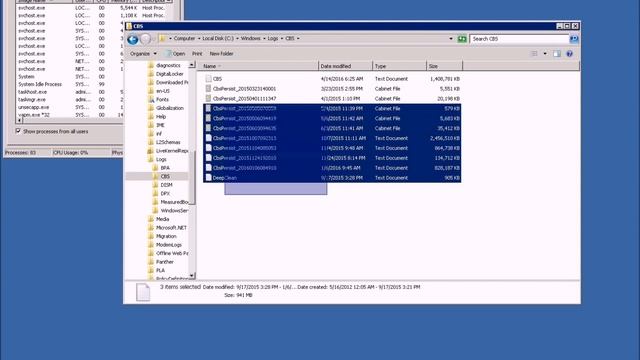The image size is (640, 360).
Task: Select the BPA folder in the tree
Action: 165,168
